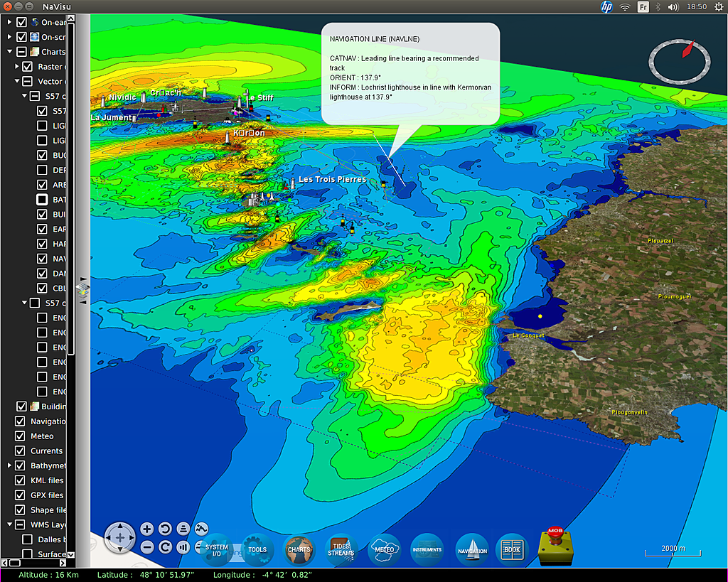This screenshot has width=728, height=582.
Task: Click the Nividic lighthouse label
Action: pyautogui.click(x=122, y=97)
